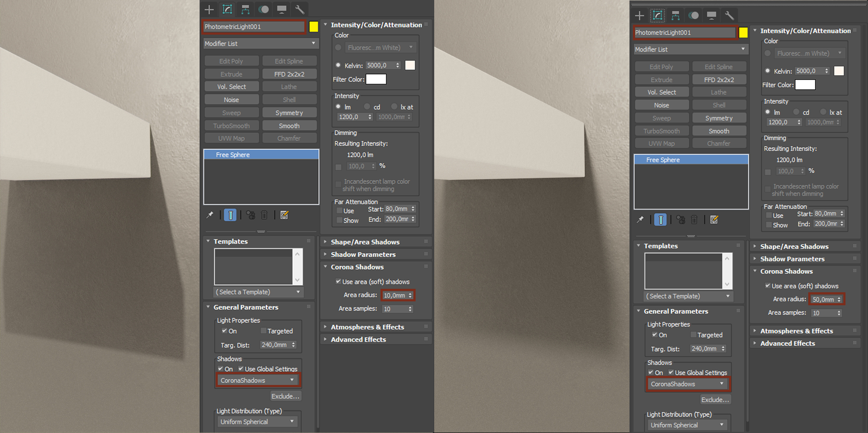Open the Display tab in left command panel
The image size is (868, 433).
(x=281, y=10)
